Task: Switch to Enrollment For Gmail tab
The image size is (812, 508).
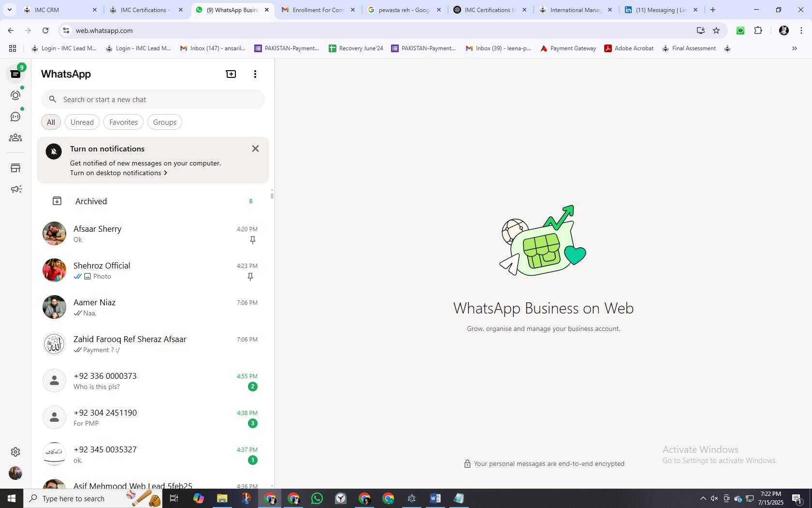Action: coord(319,10)
